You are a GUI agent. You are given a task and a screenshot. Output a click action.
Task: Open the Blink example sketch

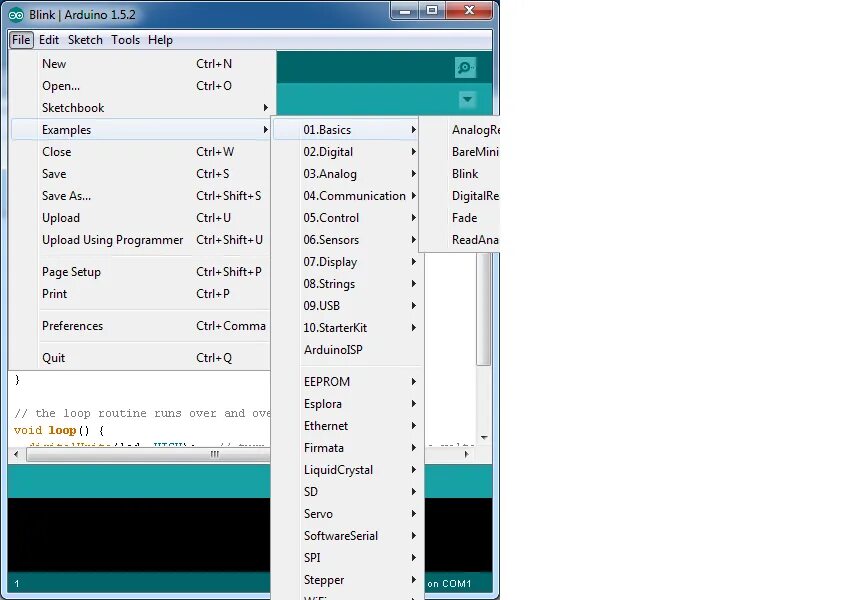click(461, 174)
